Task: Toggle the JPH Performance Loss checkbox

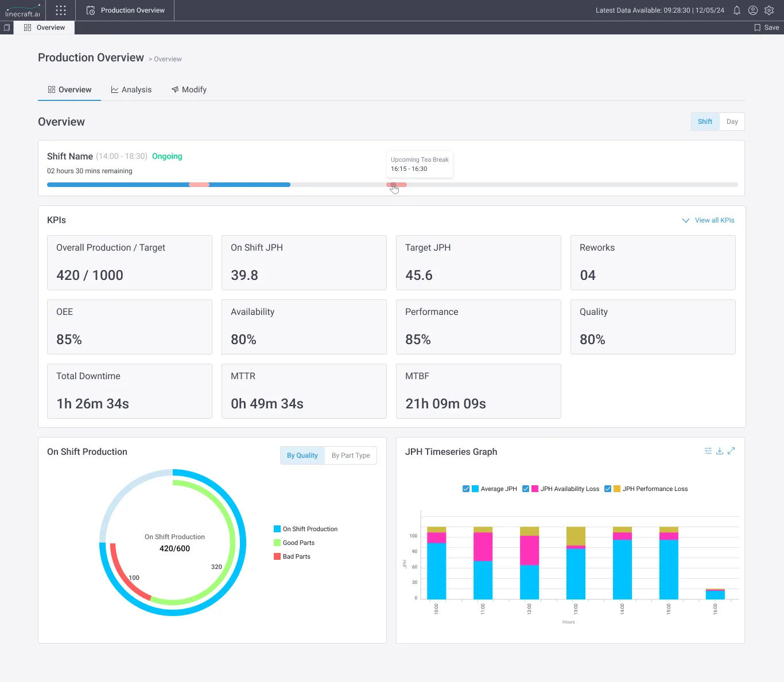Action: (x=608, y=489)
